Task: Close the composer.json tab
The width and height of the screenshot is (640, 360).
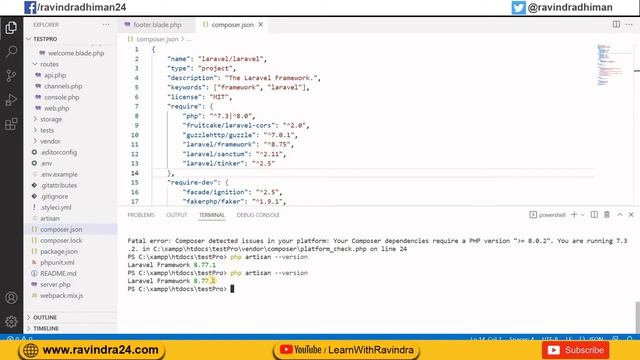Action: [x=260, y=25]
